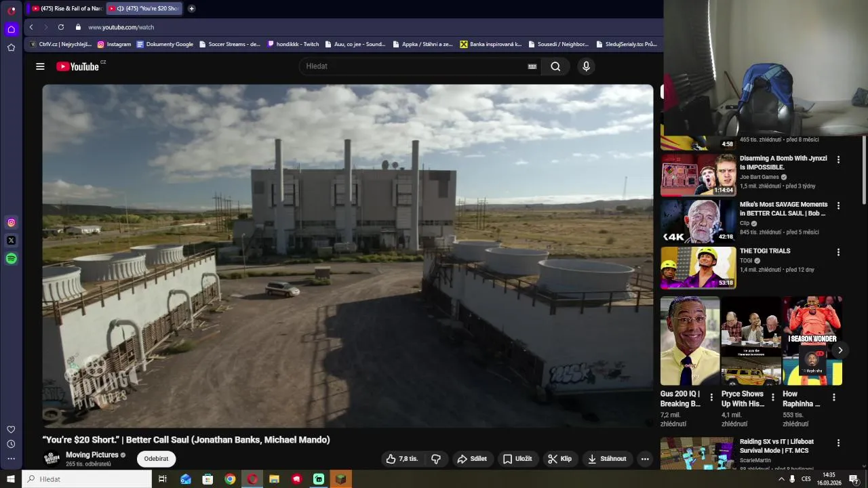
Task: Open more actions menu below the video
Action: 645,459
